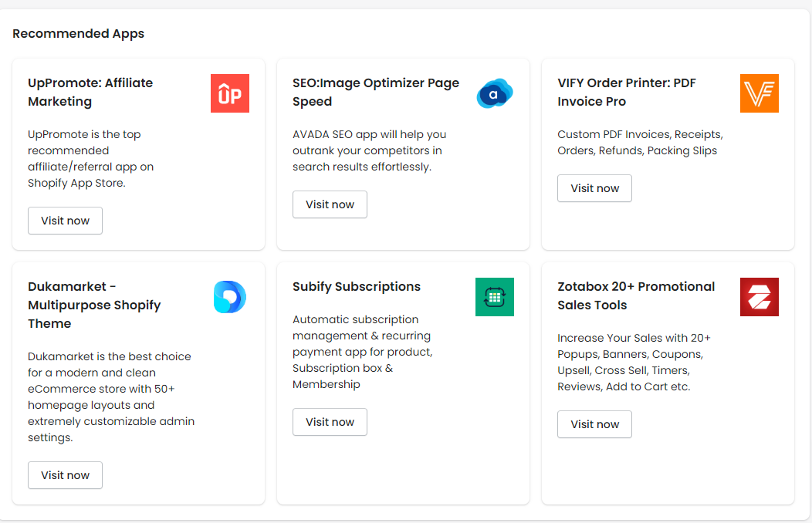Image resolution: width=812 pixels, height=523 pixels.
Task: Click the UpPromote: Affiliate Marketing title
Action: [x=90, y=92]
